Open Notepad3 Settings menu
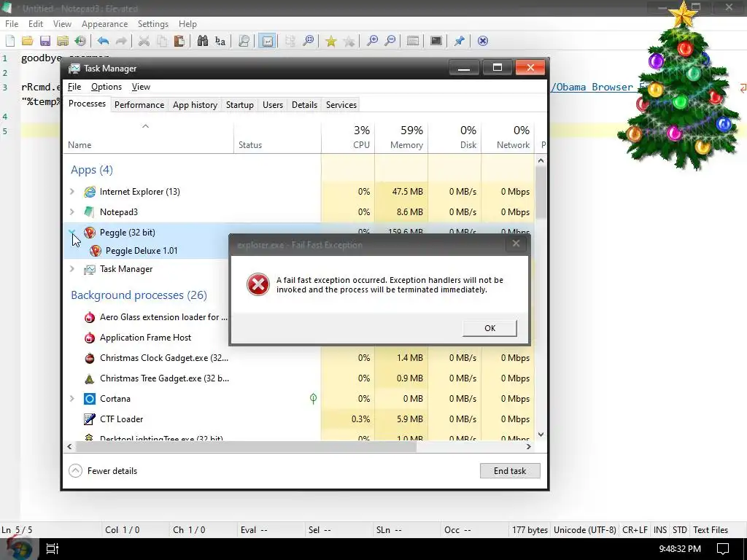747x560 pixels. tap(153, 24)
